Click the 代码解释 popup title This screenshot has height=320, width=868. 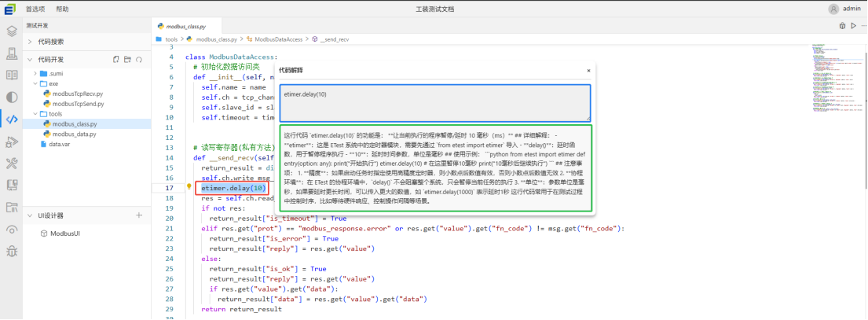click(x=291, y=71)
